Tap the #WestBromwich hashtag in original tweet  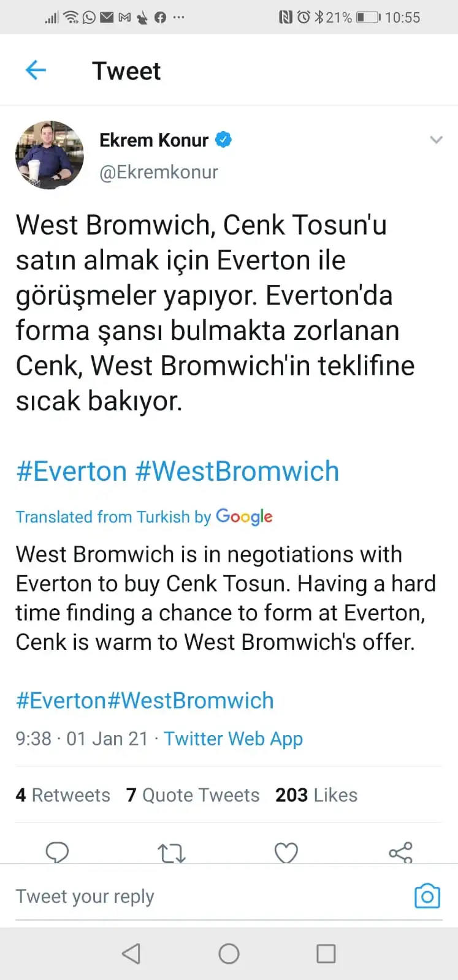tap(237, 472)
